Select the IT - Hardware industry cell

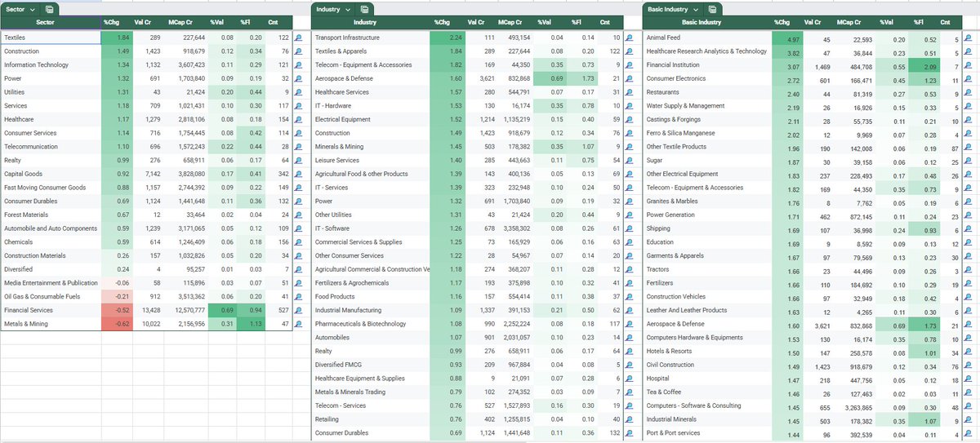pos(372,106)
